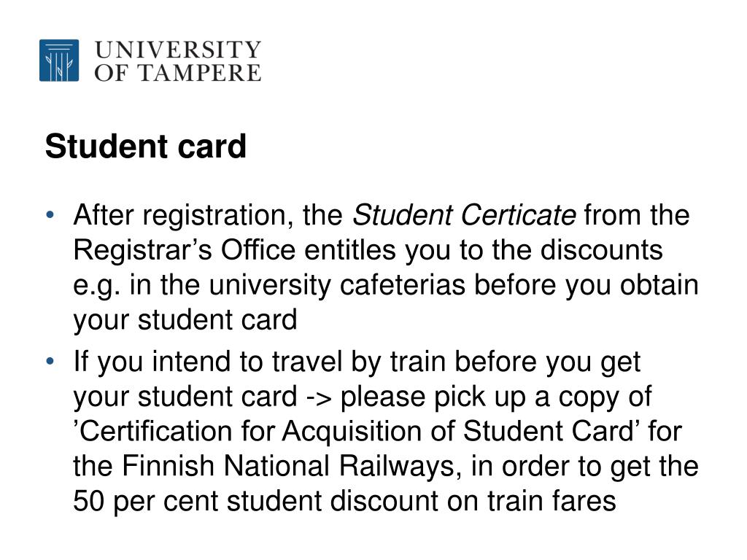Screen dimensions: 747x560
Task: Click the University of Tampere logo icon
Action: click(x=59, y=61)
